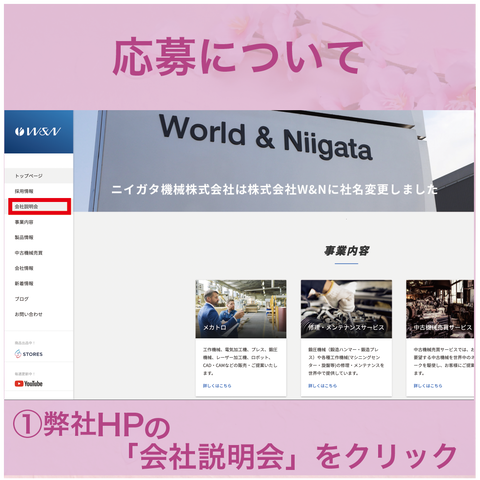Screen dimensions: 480x480
Task: Click the W&N logo in the sidebar
Action: [38, 132]
